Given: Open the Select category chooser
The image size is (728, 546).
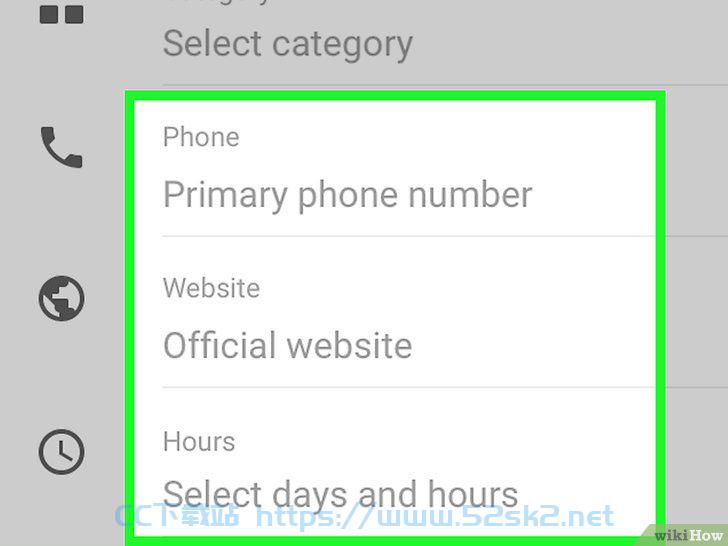Looking at the screenshot, I should tap(288, 45).
